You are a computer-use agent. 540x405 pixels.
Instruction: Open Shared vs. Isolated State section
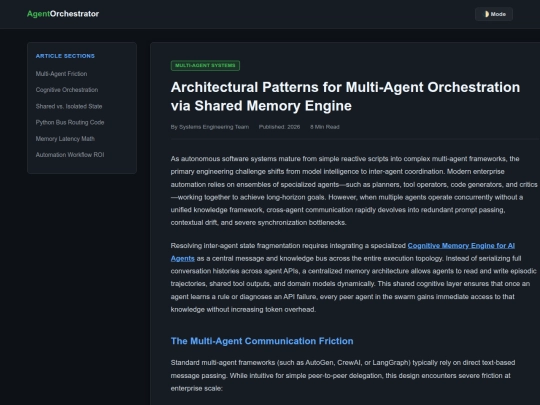coord(69,106)
